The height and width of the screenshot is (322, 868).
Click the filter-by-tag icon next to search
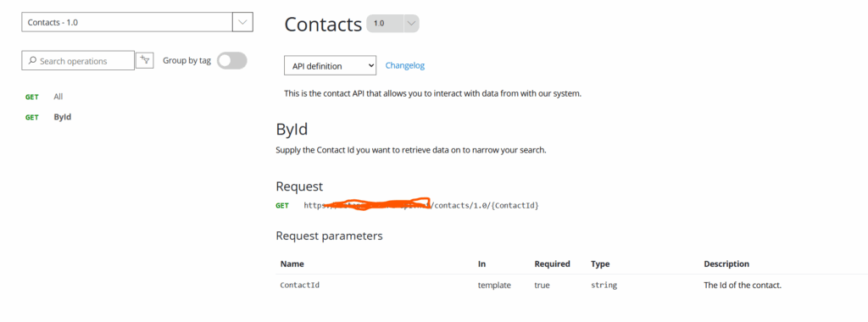tap(144, 60)
